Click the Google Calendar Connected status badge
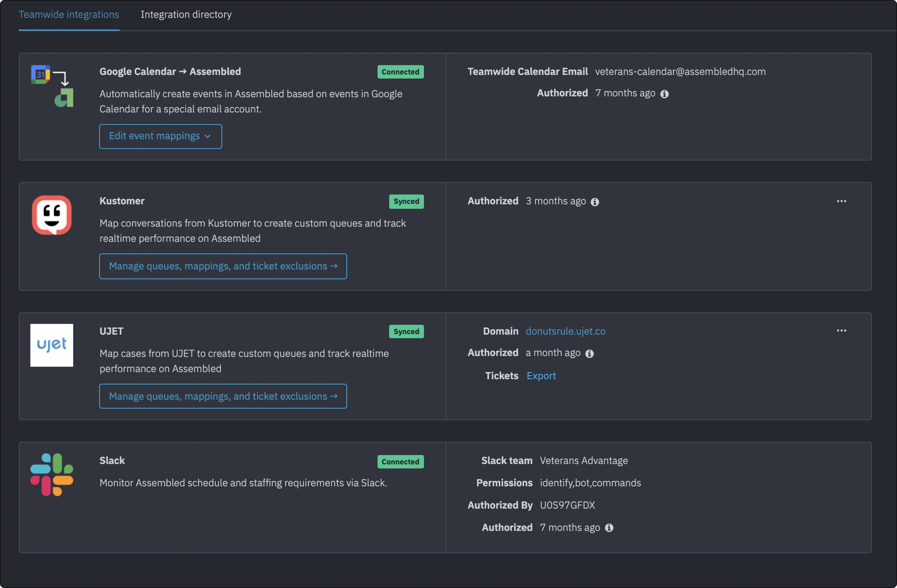Viewport: 897px width, 588px height. 400,72
